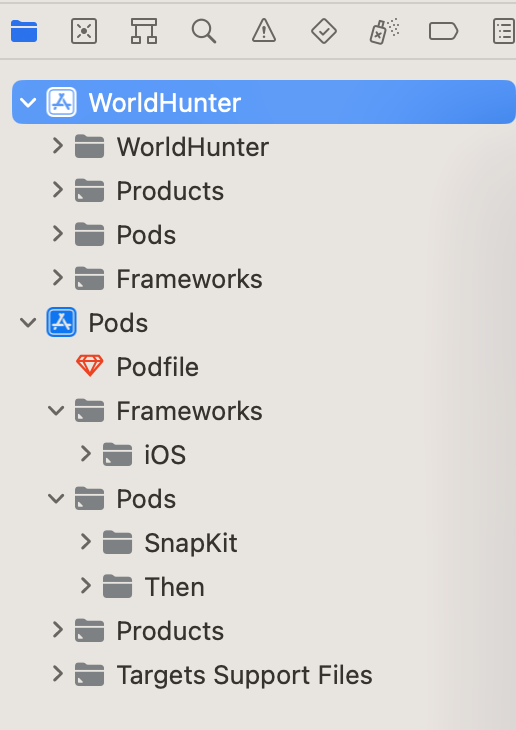
Task: Select Products label above Targets Support Files
Action: point(170,631)
